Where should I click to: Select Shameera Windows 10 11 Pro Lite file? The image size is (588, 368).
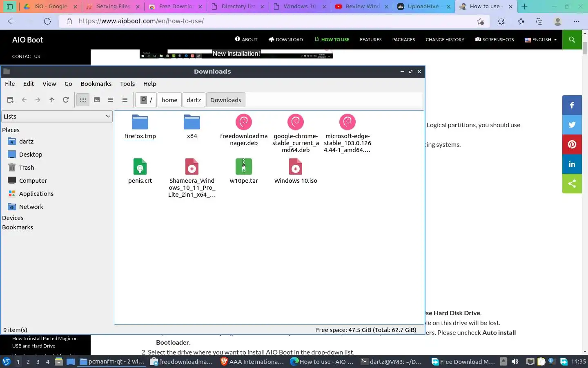coord(192,178)
